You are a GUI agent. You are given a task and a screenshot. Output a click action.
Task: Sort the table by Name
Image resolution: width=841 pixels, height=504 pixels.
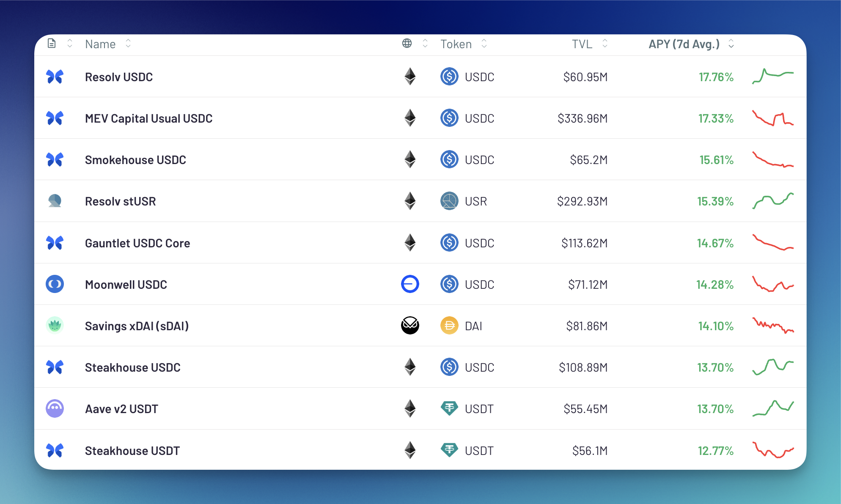click(x=100, y=44)
